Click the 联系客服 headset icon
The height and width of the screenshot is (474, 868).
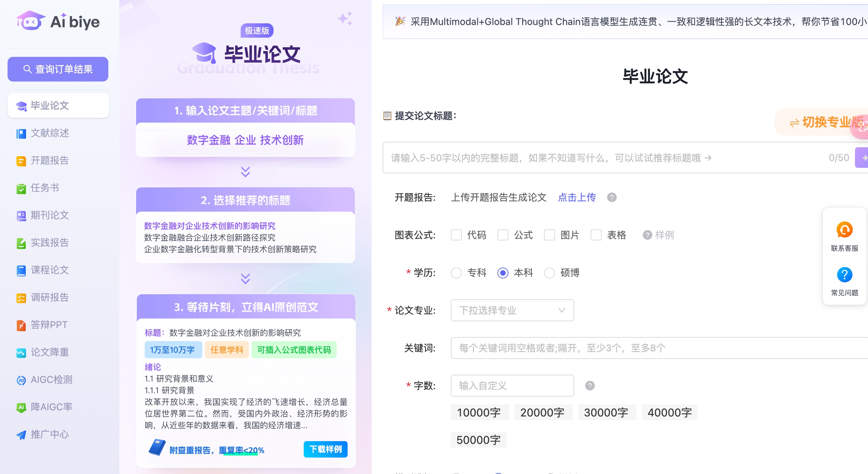(x=844, y=230)
